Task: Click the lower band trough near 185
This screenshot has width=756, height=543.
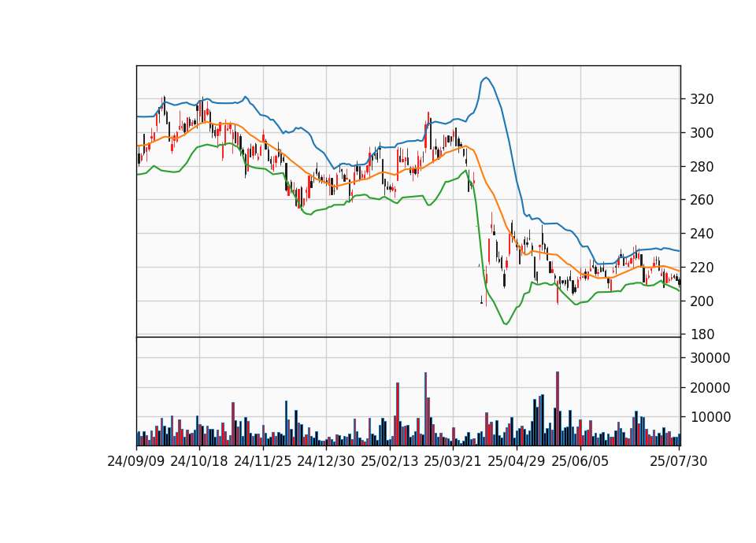Action: (506, 323)
